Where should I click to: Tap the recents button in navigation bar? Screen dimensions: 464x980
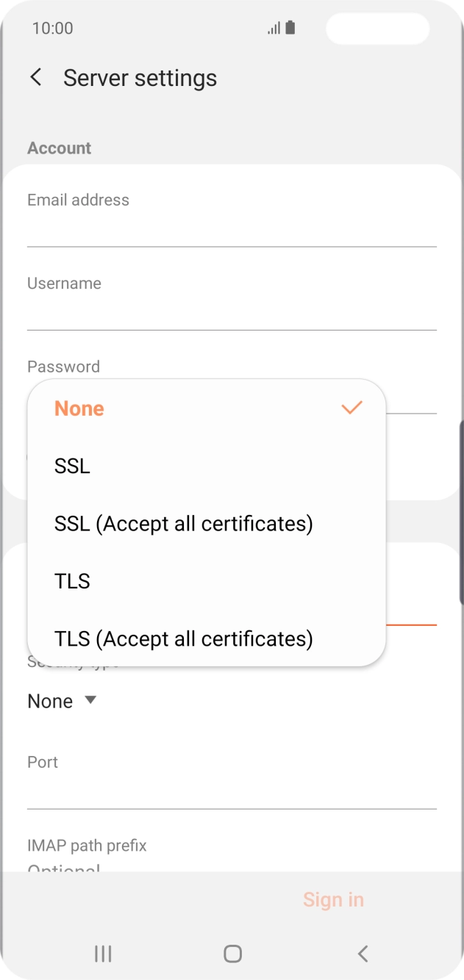click(x=102, y=954)
